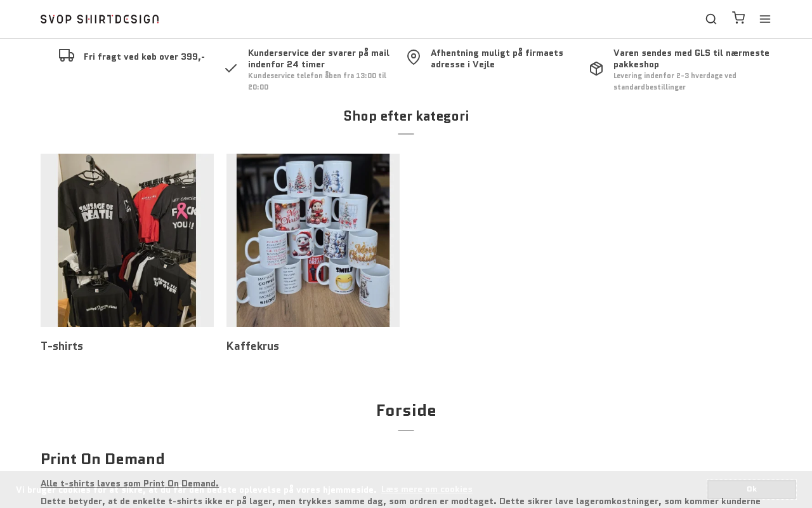Open the search magnifier icon
The image size is (812, 508).
point(711,19)
